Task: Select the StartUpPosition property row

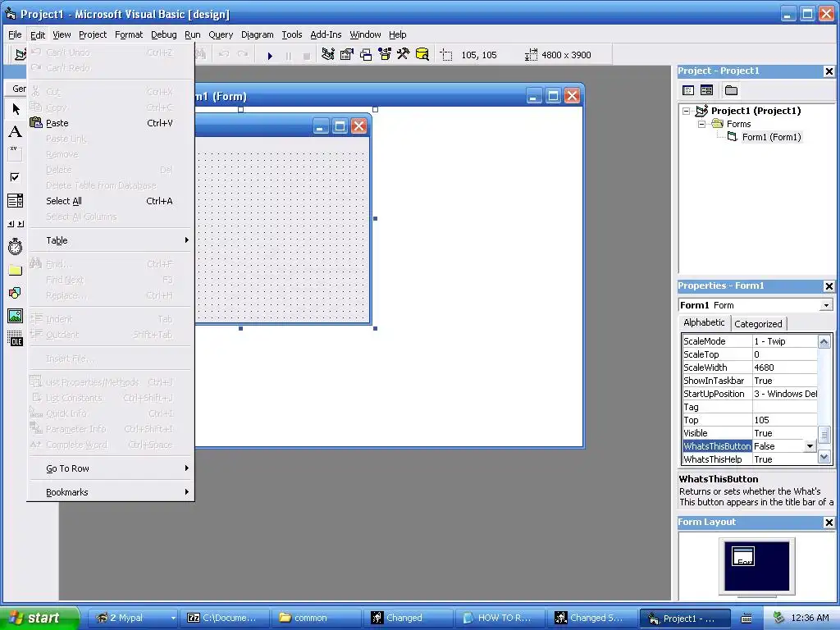Action: (750, 394)
